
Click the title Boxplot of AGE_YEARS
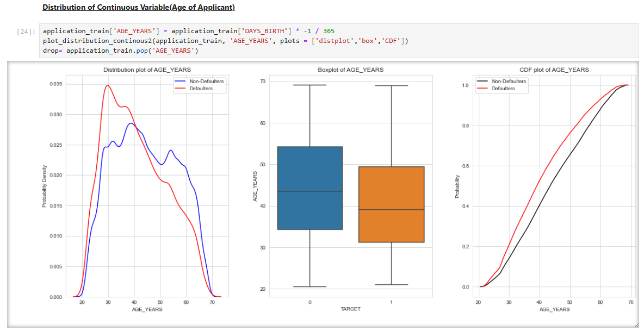350,70
